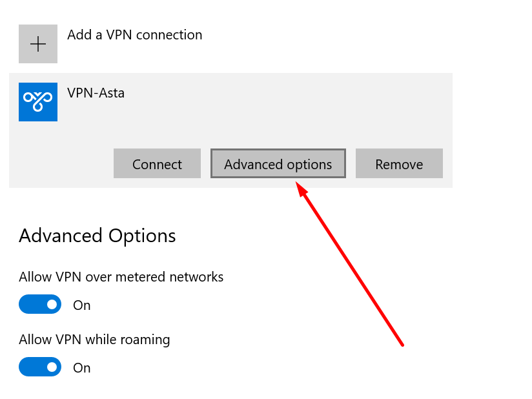This screenshot has width=532, height=399.
Task: Toggle Allow VPN over metered networks
Action: [40, 305]
